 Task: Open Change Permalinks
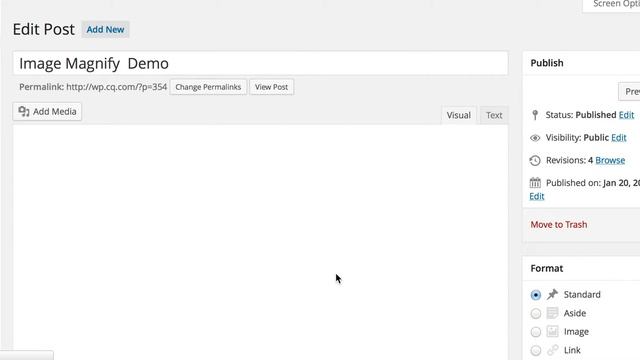(x=208, y=87)
